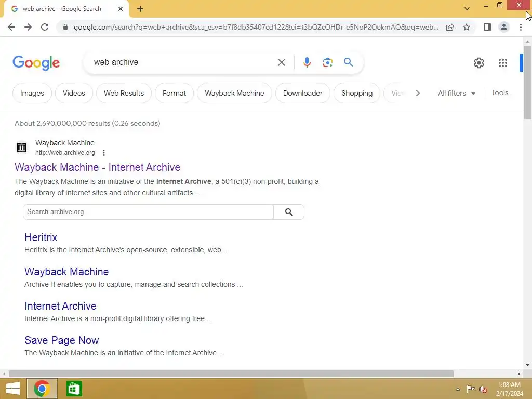Viewport: 532px width, 399px height.
Task: Open the Chrome side panel
Action: coord(487,27)
